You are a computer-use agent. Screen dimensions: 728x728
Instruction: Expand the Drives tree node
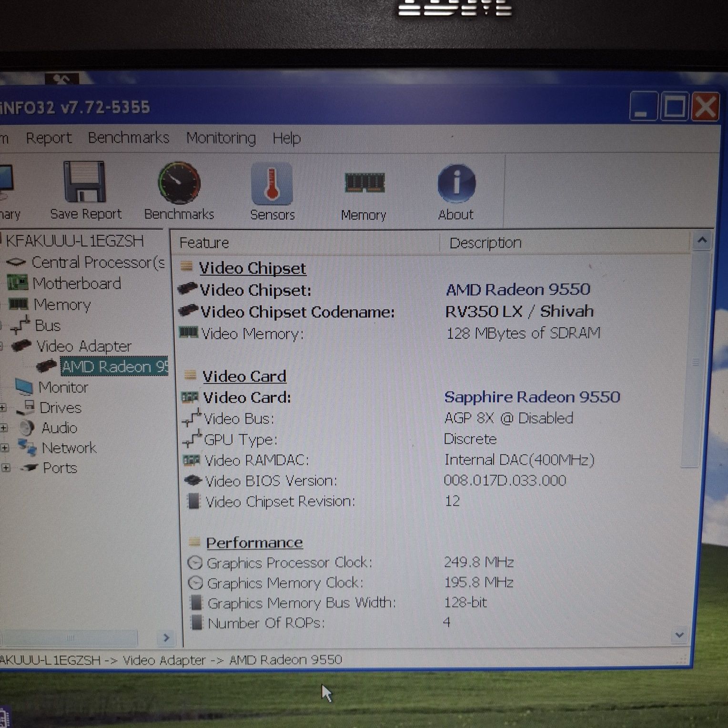coord(3,408)
